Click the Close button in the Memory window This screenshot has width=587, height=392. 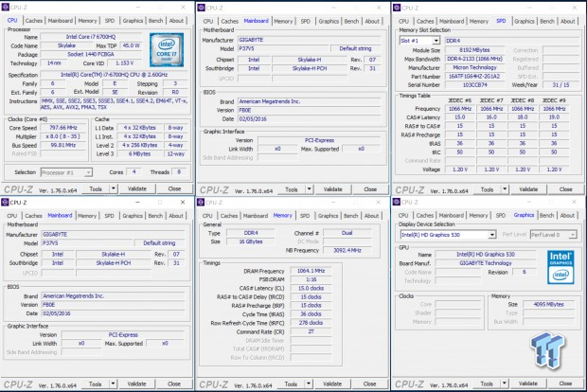[370, 383]
